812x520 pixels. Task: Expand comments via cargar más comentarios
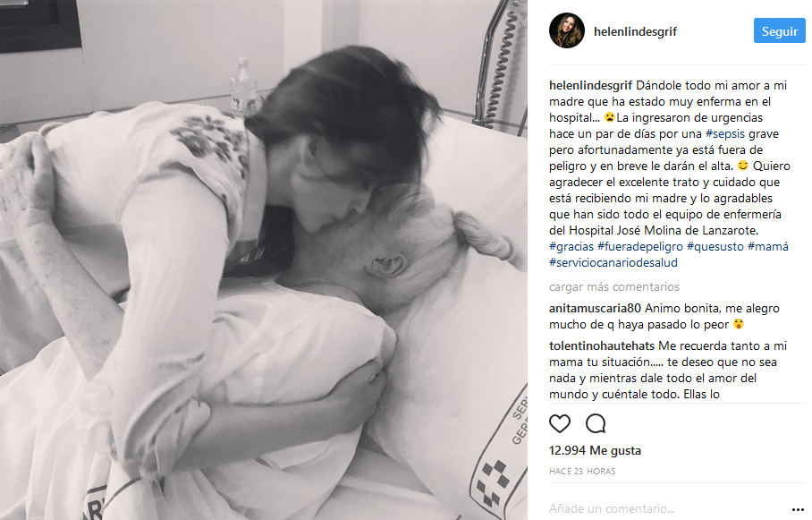tap(614, 286)
